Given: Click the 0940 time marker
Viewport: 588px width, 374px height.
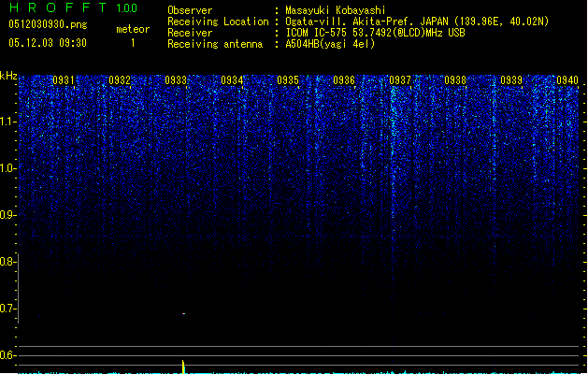Looking at the screenshot, I should click(567, 80).
